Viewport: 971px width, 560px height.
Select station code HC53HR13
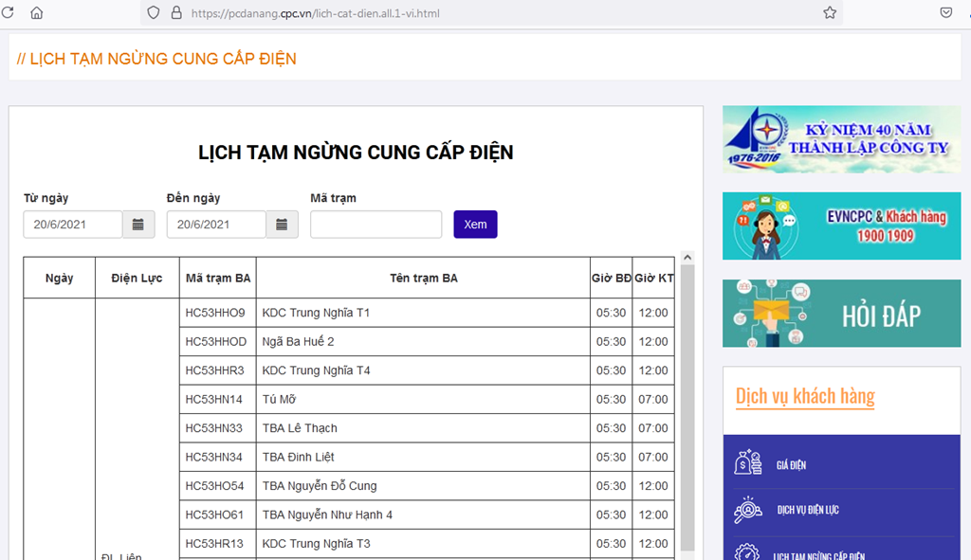tap(214, 543)
